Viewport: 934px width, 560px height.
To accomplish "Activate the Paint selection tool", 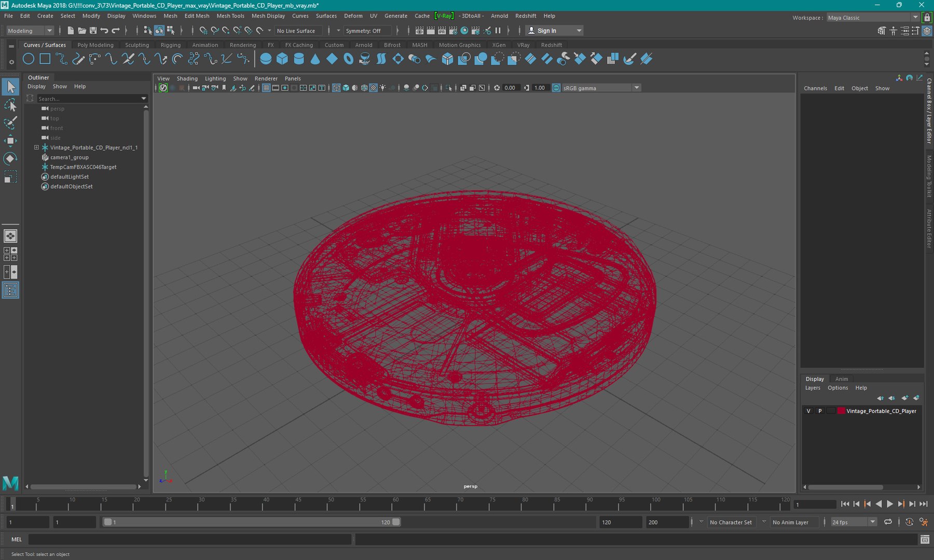I will click(10, 123).
